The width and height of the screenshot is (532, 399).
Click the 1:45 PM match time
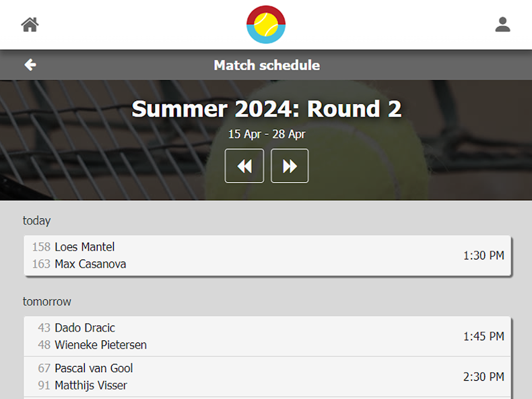point(484,336)
